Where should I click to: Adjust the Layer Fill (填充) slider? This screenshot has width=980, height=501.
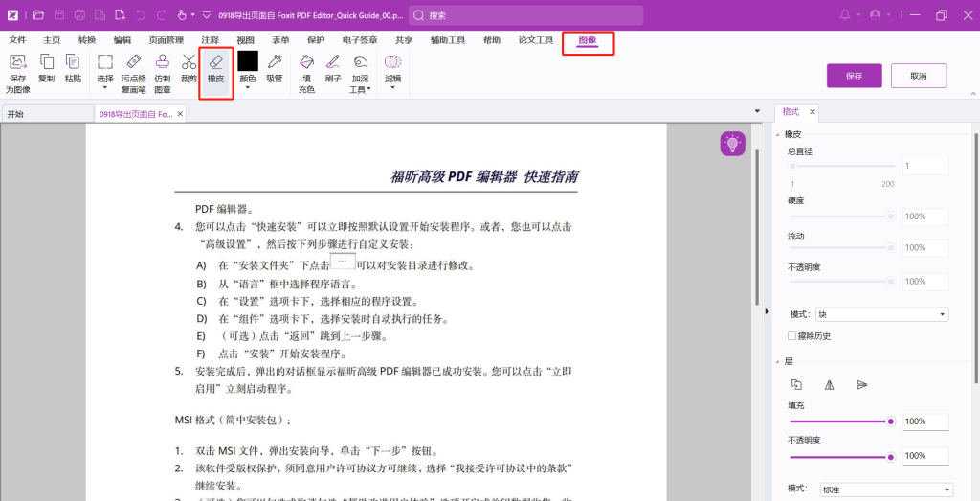coord(842,421)
